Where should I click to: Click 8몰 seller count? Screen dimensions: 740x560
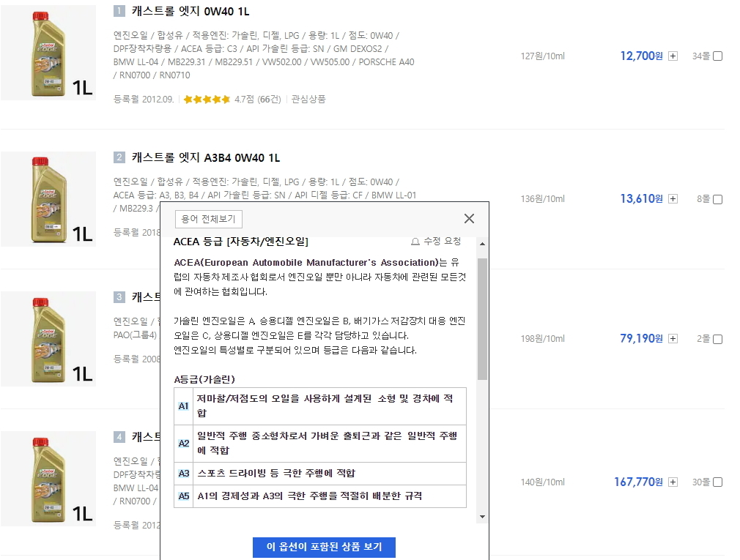coord(703,199)
